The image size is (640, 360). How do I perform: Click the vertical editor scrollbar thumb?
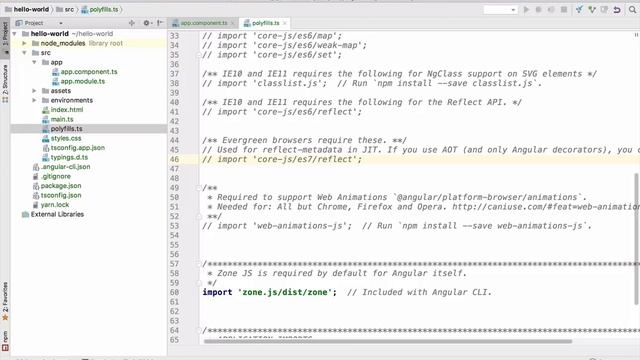(x=636, y=239)
